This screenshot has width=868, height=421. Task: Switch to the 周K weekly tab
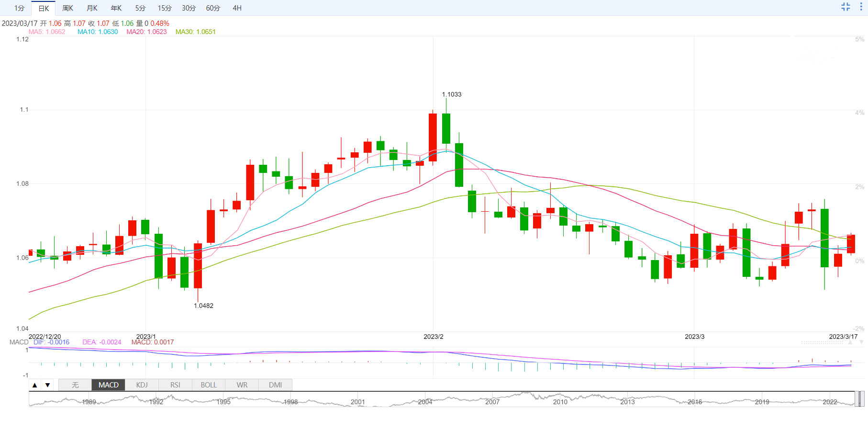68,8
